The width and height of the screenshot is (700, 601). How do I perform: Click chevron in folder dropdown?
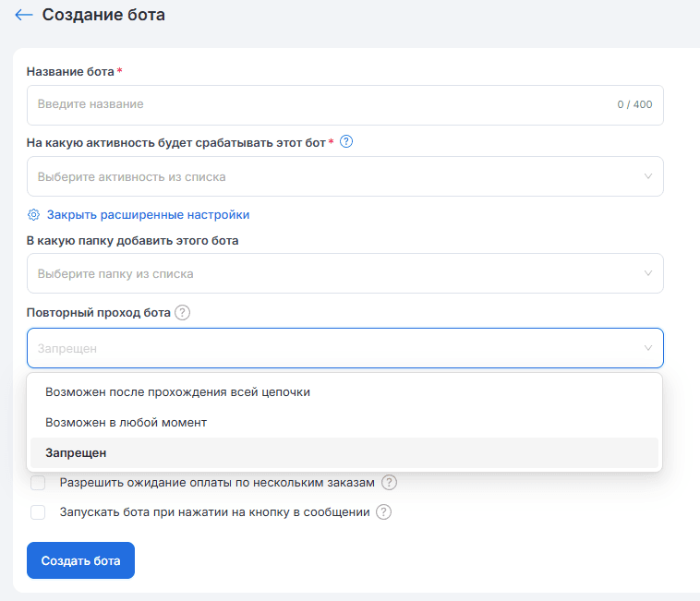click(648, 273)
